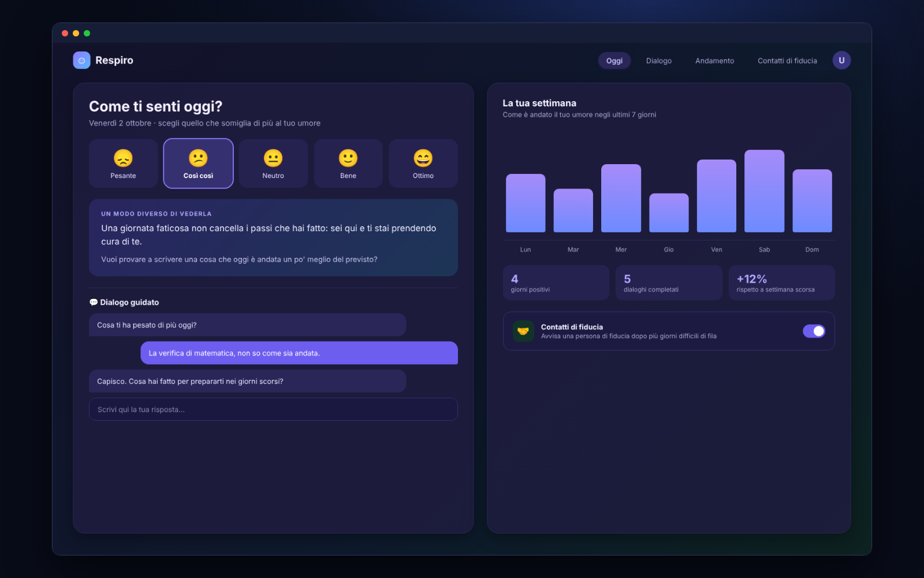Click the speech bubble Dialogo guidato icon
924x578 pixels.
point(94,302)
